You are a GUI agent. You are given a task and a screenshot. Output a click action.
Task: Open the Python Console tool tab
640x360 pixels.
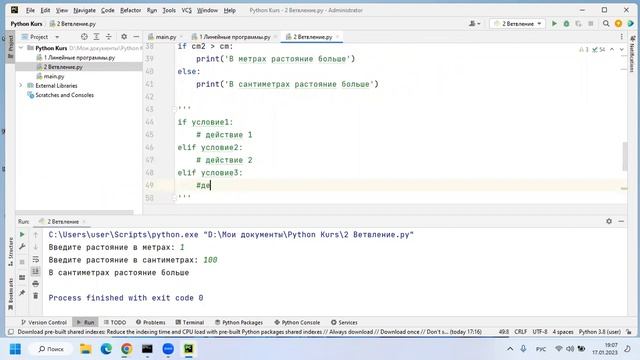297,322
